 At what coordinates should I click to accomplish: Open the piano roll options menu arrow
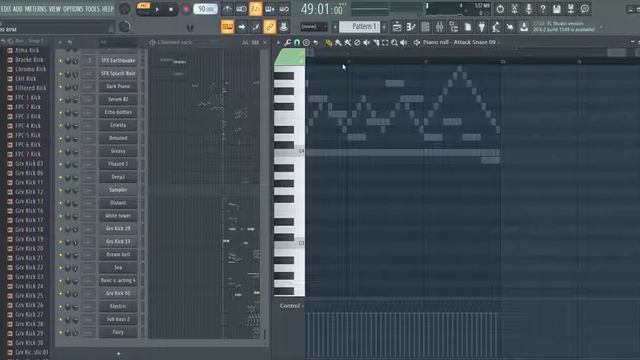(x=278, y=42)
